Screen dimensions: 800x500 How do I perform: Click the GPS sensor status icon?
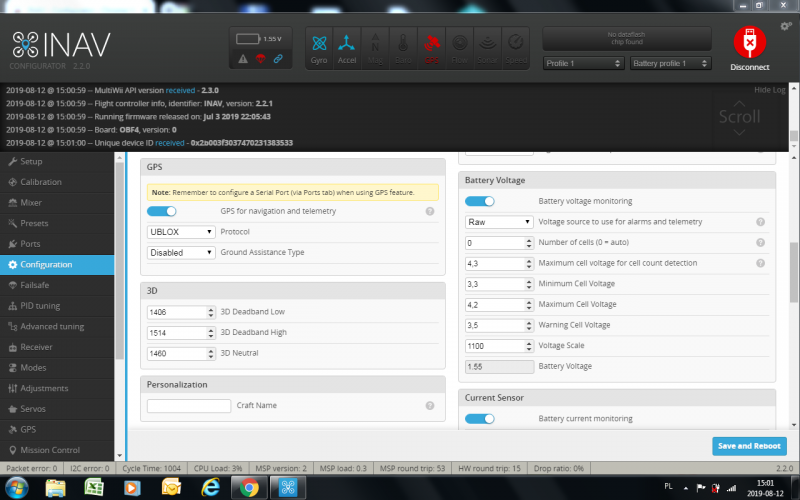(x=431, y=46)
